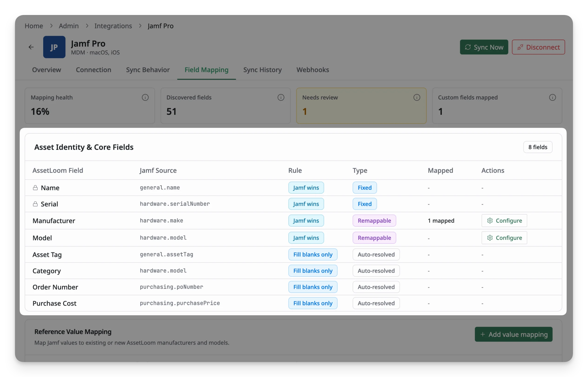Click the general.assetTag source cell

tap(166, 254)
